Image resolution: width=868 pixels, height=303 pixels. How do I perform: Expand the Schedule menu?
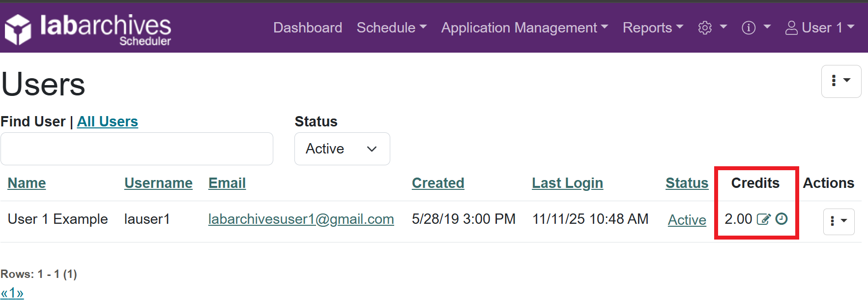[391, 28]
